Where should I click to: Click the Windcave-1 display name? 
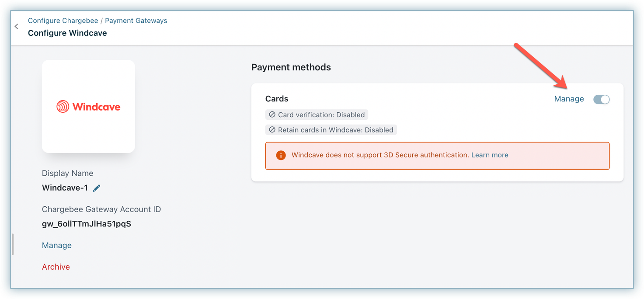(x=65, y=188)
